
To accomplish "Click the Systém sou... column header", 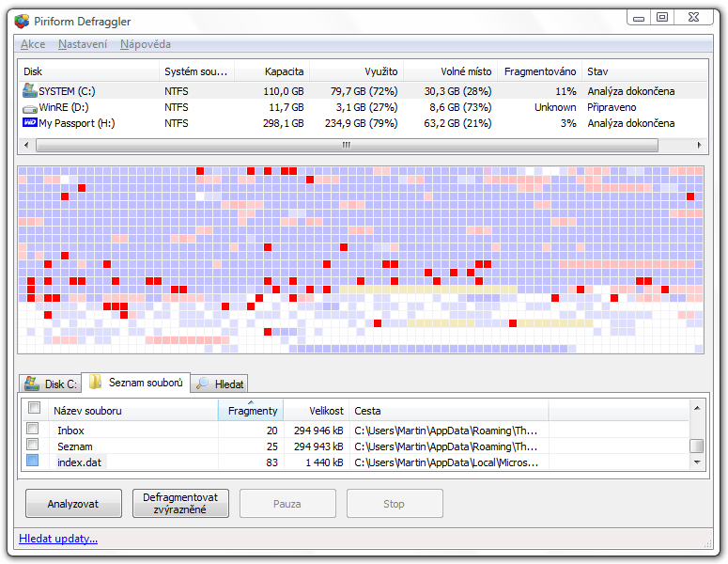I will [196, 71].
